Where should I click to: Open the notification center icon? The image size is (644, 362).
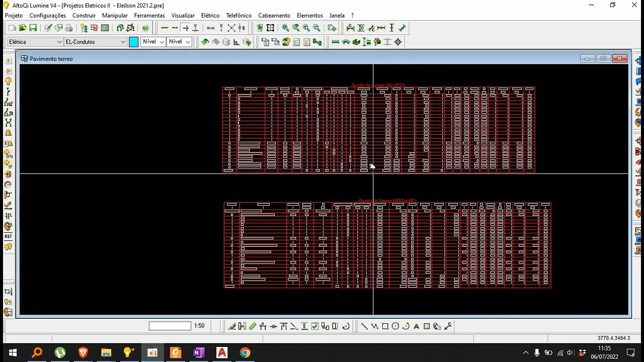(631, 352)
